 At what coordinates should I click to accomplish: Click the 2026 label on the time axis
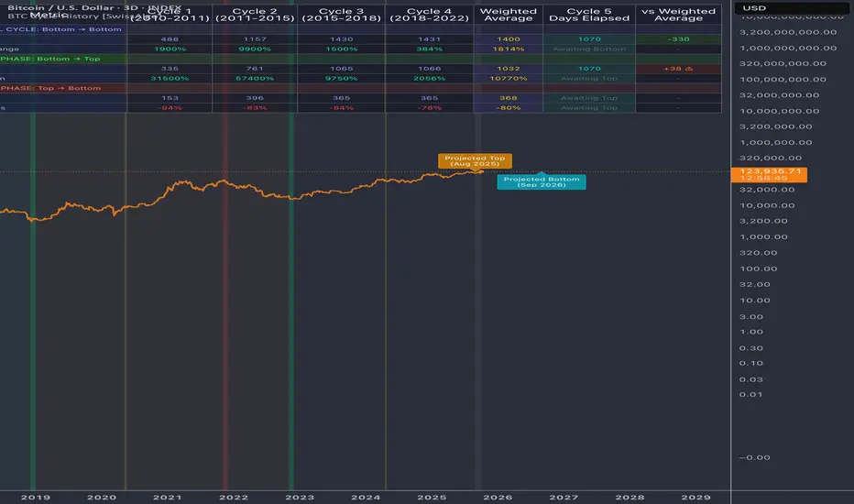pyautogui.click(x=498, y=497)
